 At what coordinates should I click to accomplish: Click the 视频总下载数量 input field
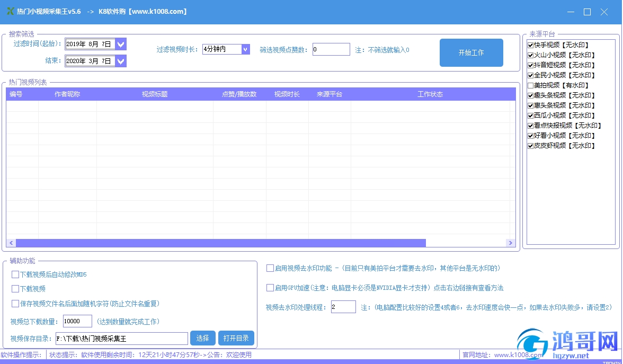(x=77, y=321)
